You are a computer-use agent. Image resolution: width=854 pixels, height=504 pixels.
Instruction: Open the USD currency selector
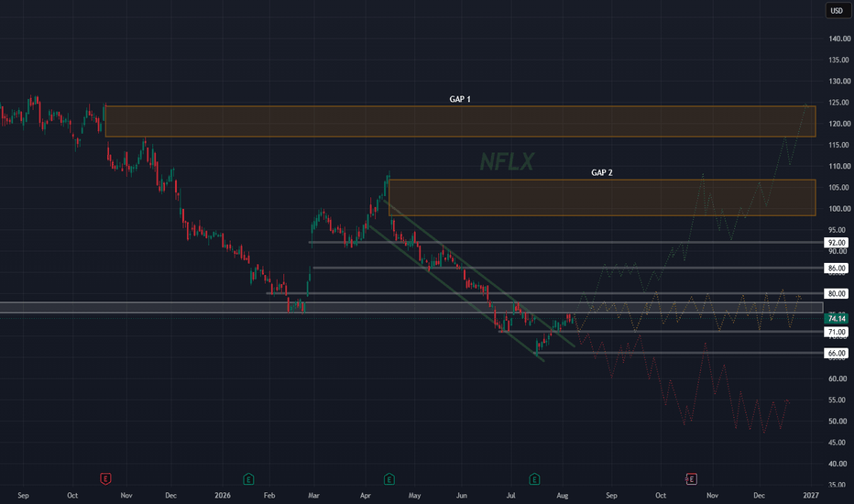838,10
